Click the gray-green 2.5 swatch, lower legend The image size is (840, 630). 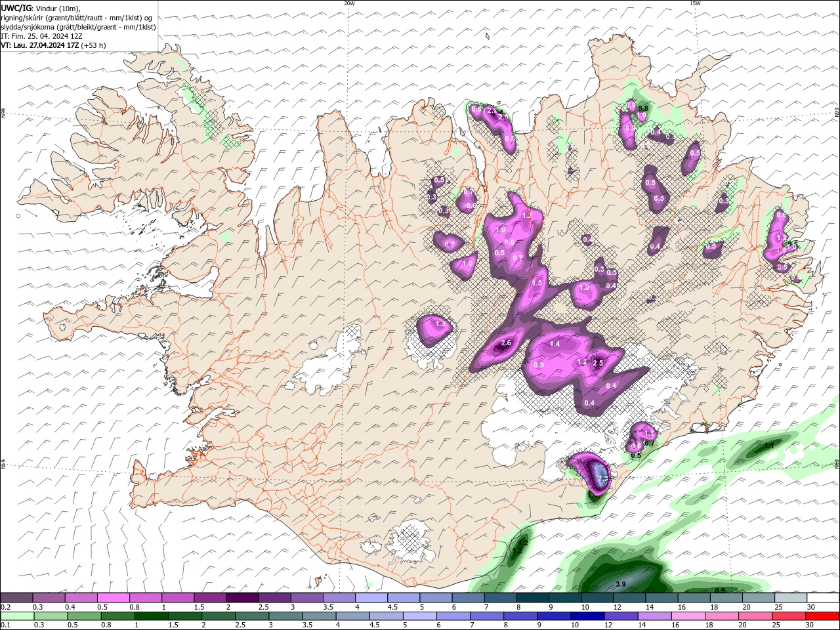point(251,616)
